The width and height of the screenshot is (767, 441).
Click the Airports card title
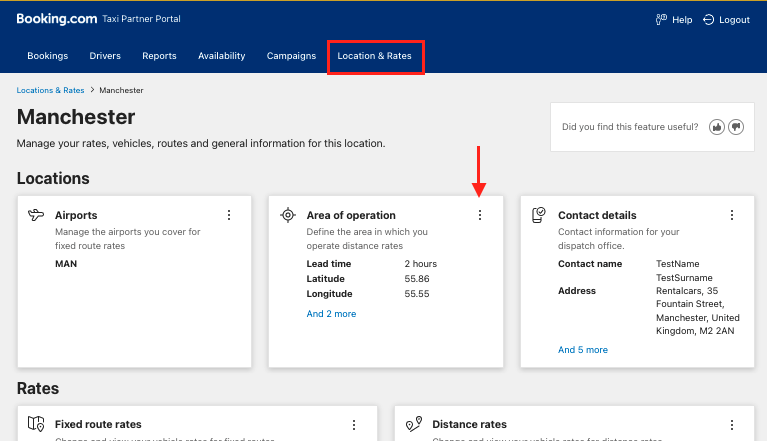[x=76, y=215]
